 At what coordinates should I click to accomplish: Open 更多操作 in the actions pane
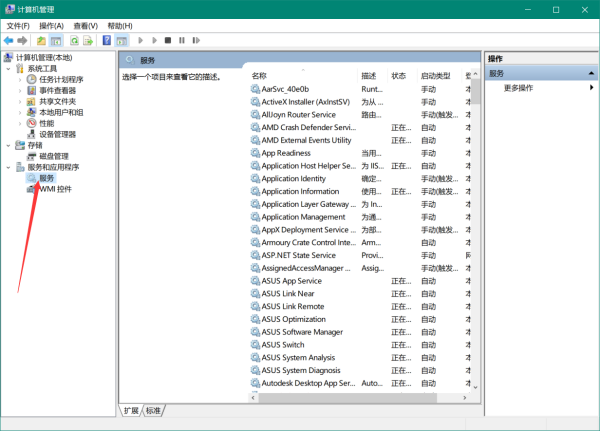pyautogui.click(x=518, y=88)
